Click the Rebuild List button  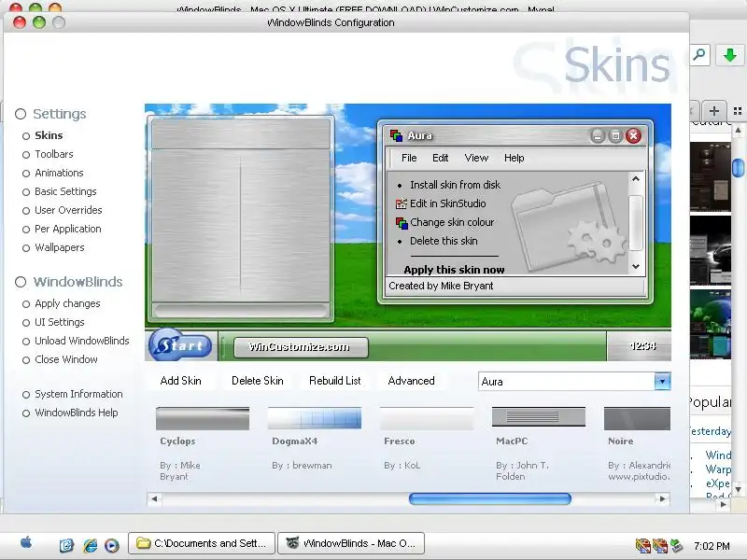pyautogui.click(x=335, y=381)
